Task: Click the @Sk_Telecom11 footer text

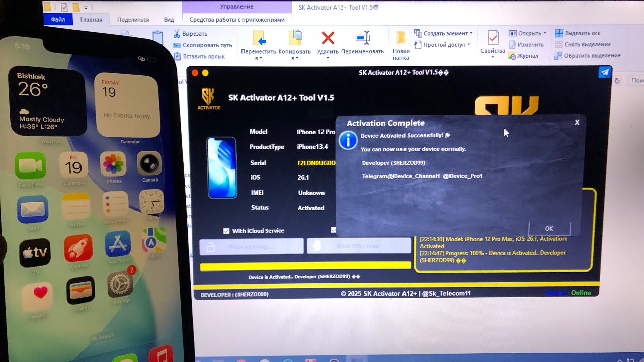Action: pyautogui.click(x=446, y=293)
